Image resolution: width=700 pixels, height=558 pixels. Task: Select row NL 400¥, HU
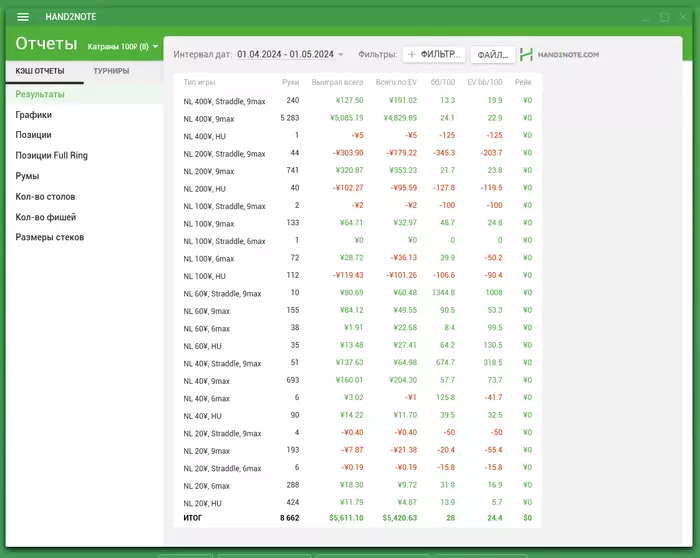(x=358, y=136)
